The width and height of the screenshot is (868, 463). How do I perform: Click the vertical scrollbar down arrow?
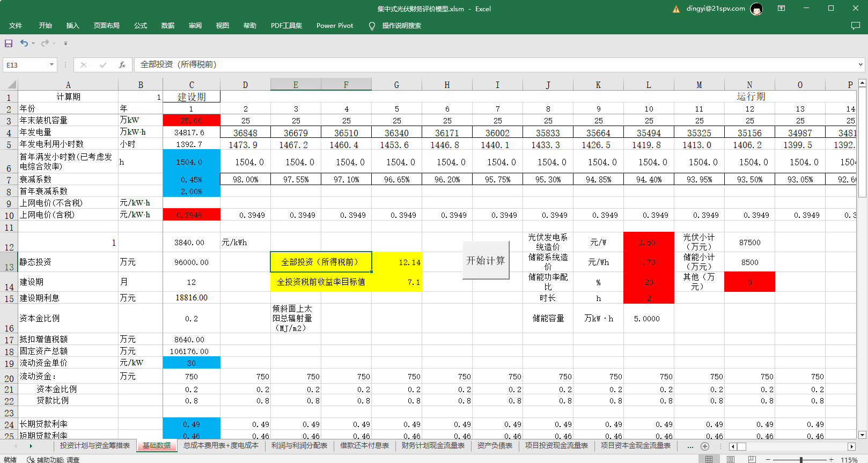863,435
